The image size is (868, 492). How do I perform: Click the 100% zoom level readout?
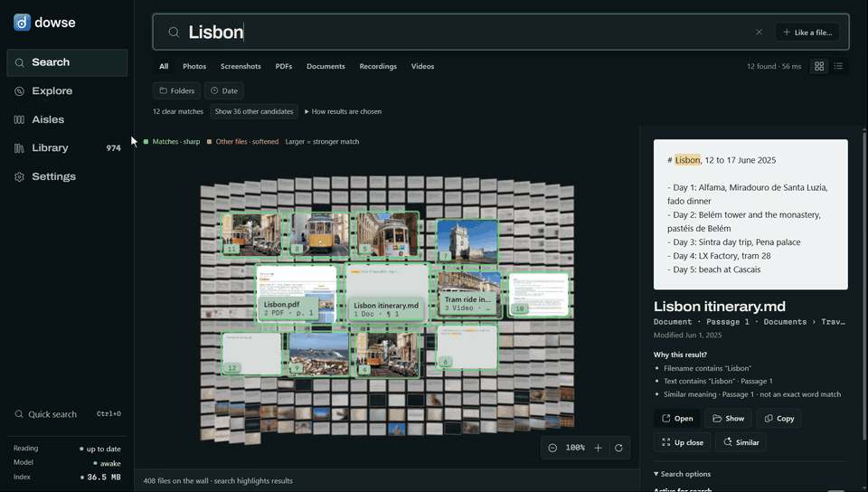point(575,448)
